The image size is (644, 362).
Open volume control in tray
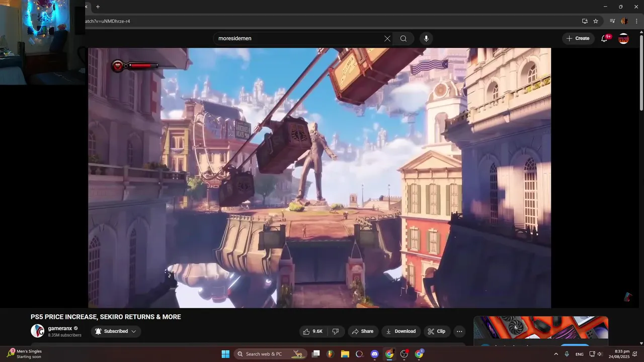[x=600, y=354]
